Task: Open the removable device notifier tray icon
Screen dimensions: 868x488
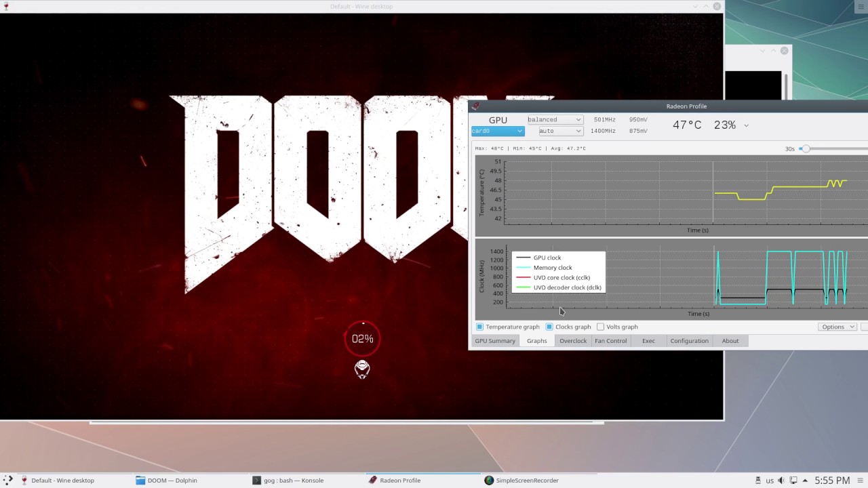Action: click(x=758, y=480)
